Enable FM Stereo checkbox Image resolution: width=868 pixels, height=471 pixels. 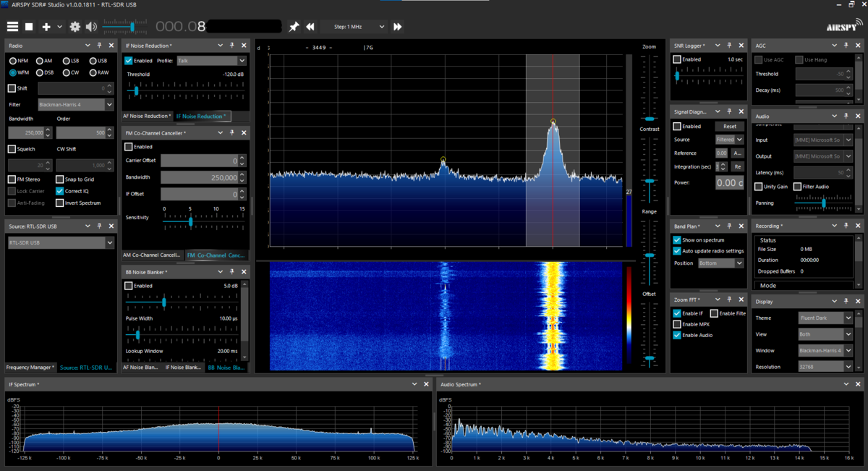pos(12,179)
